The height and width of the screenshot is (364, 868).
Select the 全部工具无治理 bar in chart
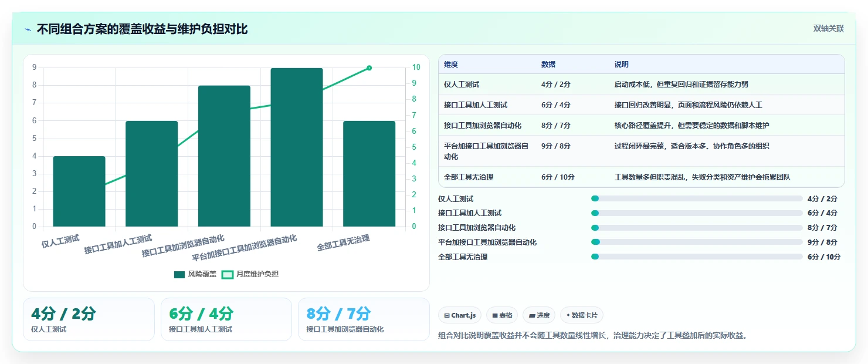(369, 174)
